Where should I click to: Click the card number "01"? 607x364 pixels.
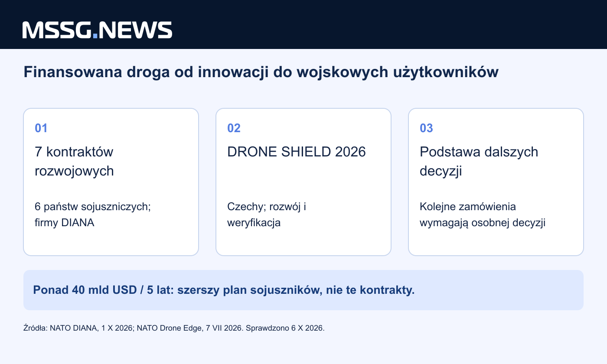click(x=41, y=128)
